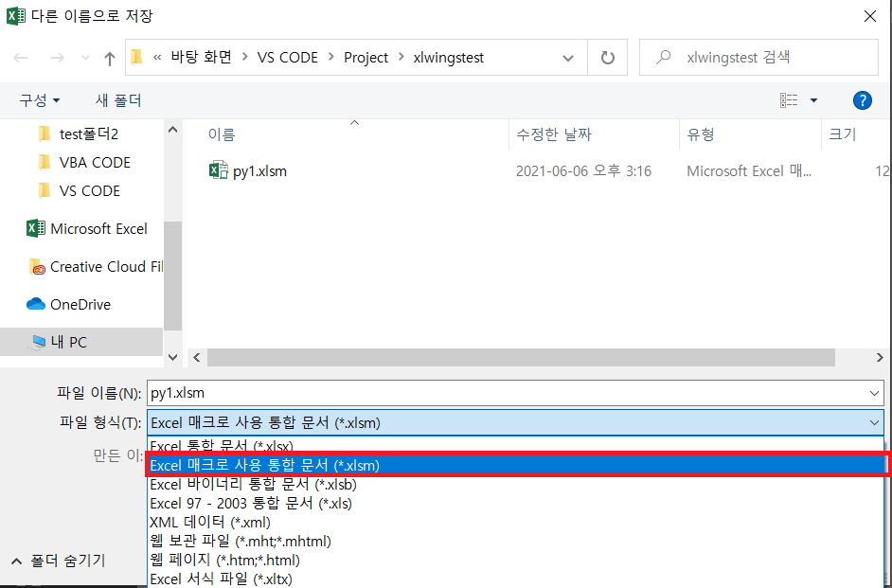Sort files by 수정한 날짜 column
This screenshot has width=892, height=588.
click(554, 134)
